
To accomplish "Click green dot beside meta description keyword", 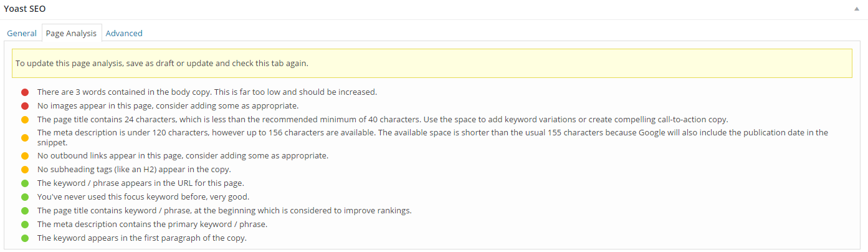I will click(25, 225).
